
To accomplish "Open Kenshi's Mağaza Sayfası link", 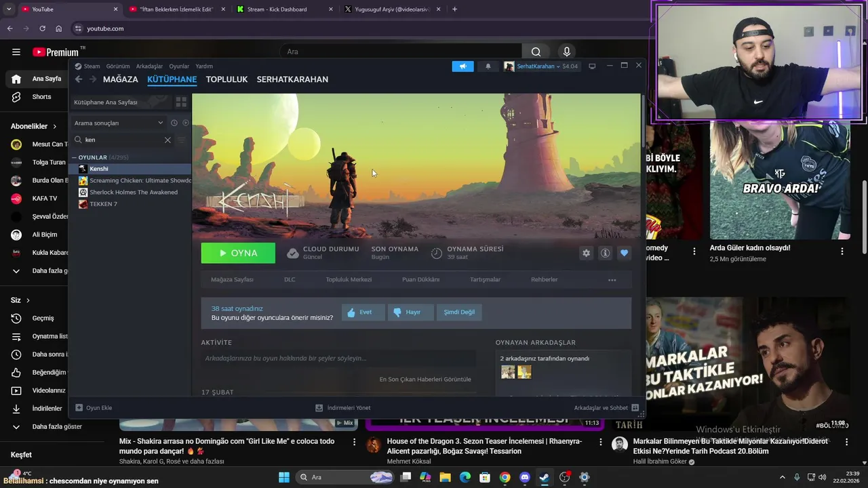I will click(x=232, y=280).
